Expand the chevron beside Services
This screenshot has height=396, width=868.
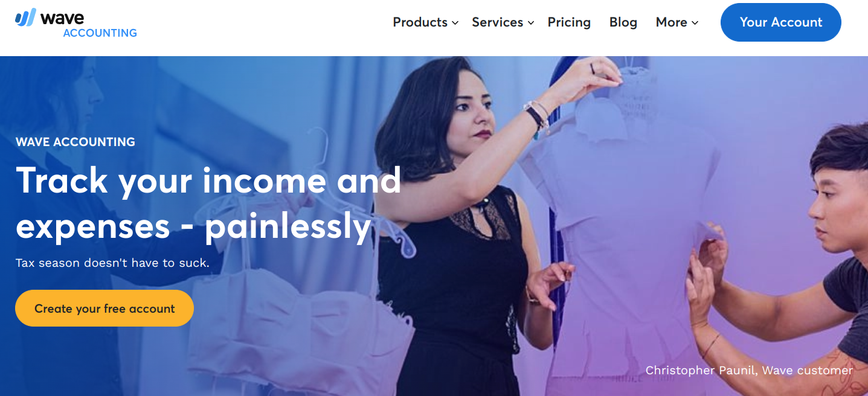(531, 23)
